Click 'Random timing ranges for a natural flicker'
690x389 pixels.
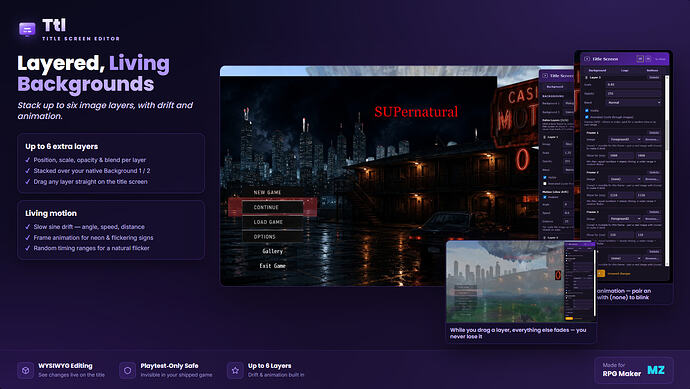92,248
